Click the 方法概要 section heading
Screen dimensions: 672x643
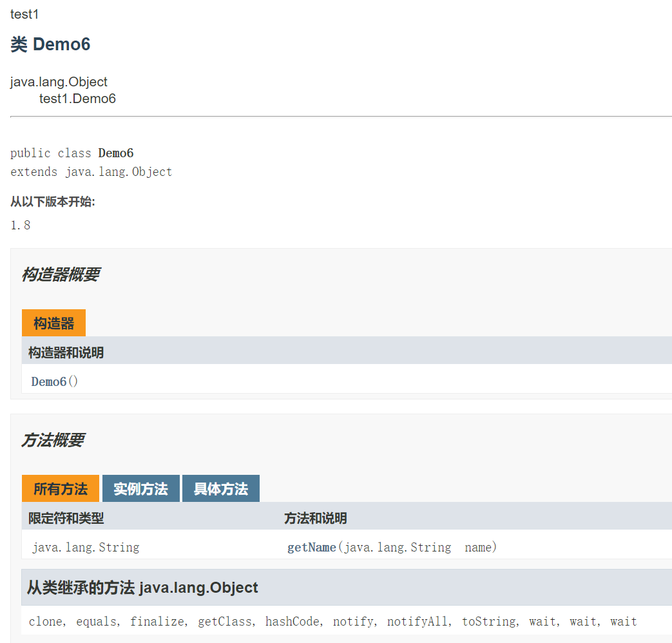click(53, 440)
